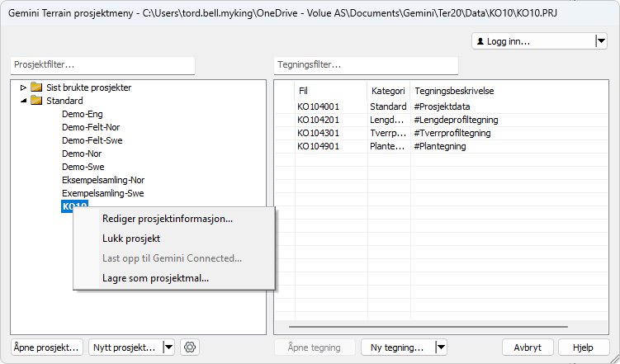
Task: Choose Rediger prosjektinformasjon from context menu
Action: [x=167, y=219]
